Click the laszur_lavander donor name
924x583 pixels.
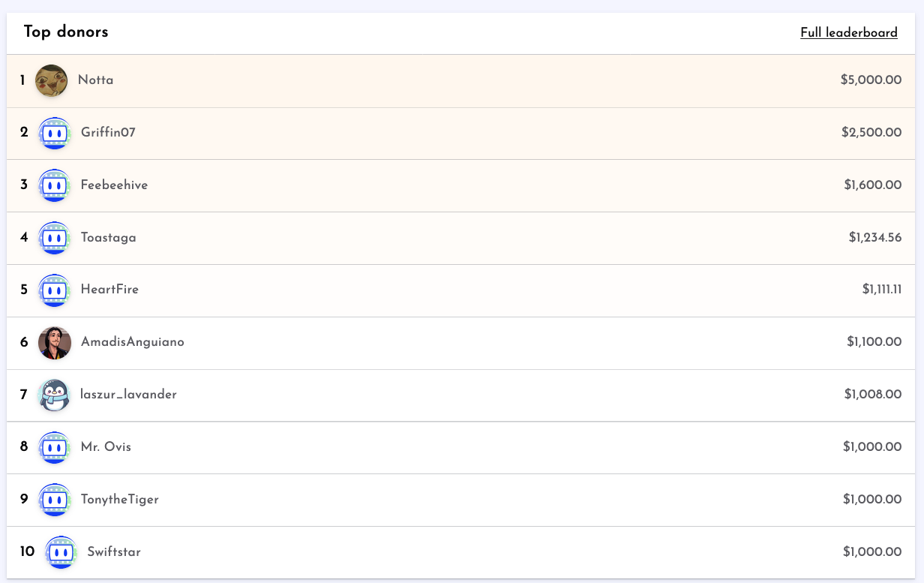coord(128,395)
